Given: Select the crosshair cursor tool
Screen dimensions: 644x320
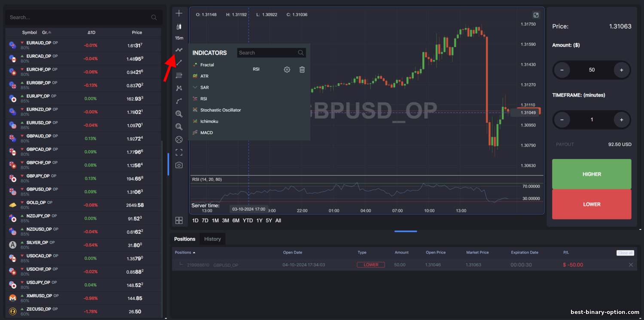Looking at the screenshot, I should (179, 13).
